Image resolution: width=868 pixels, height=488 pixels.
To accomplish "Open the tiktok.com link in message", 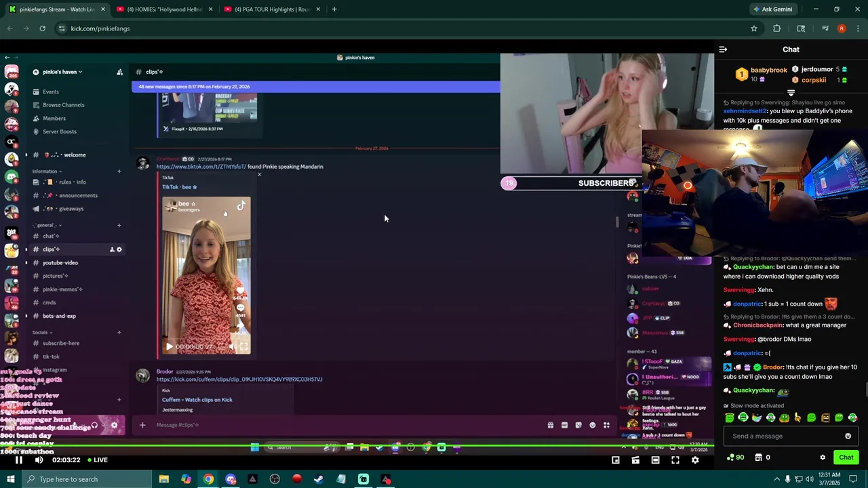I will tap(201, 167).
